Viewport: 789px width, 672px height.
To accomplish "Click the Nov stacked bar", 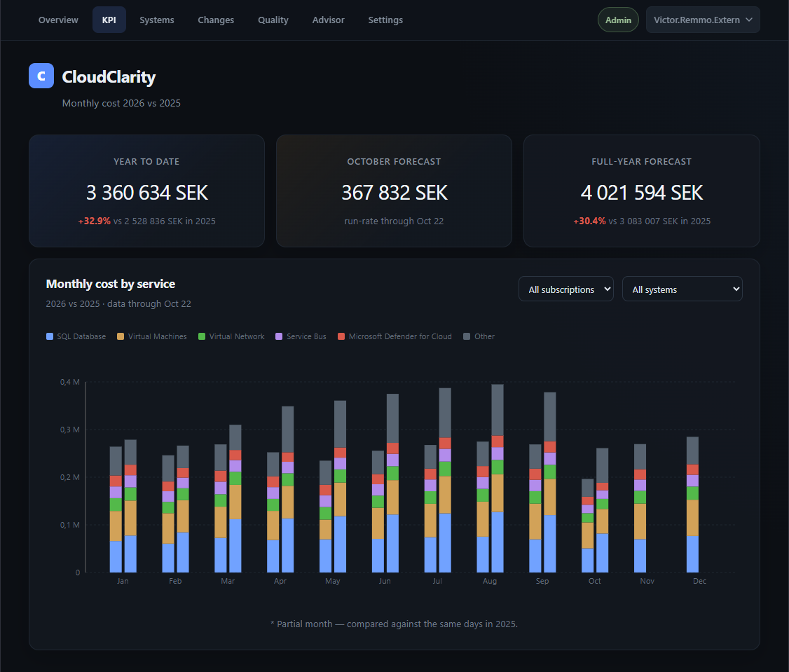I will click(640, 508).
